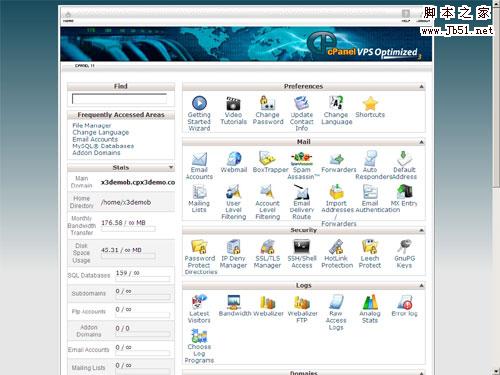500x375 pixels.
Task: Open Change Language link in Frequently Accessed Areas
Action: pyautogui.click(x=101, y=132)
